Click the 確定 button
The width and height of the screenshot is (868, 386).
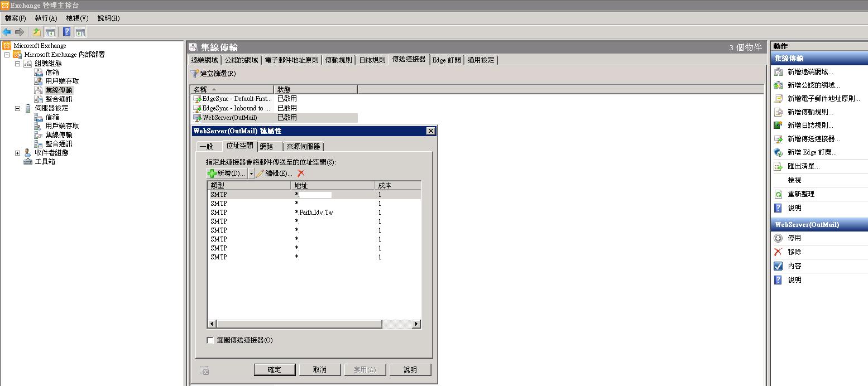[x=274, y=370]
